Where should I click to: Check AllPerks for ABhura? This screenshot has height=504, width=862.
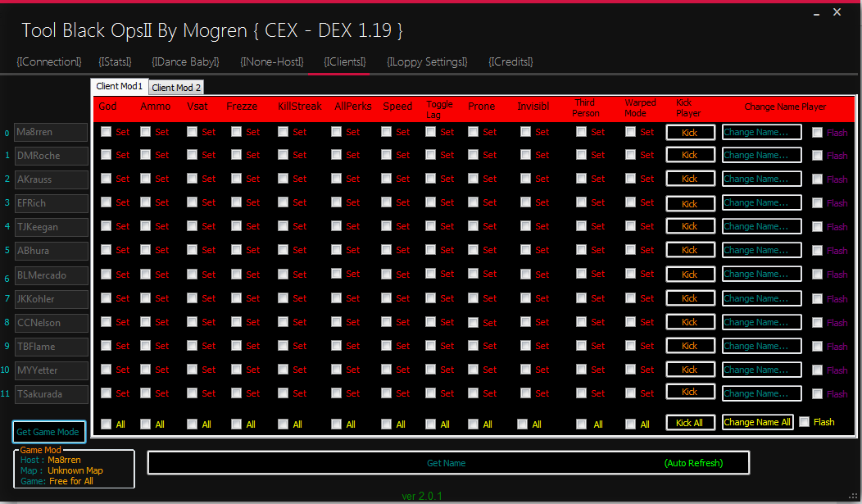coord(337,250)
